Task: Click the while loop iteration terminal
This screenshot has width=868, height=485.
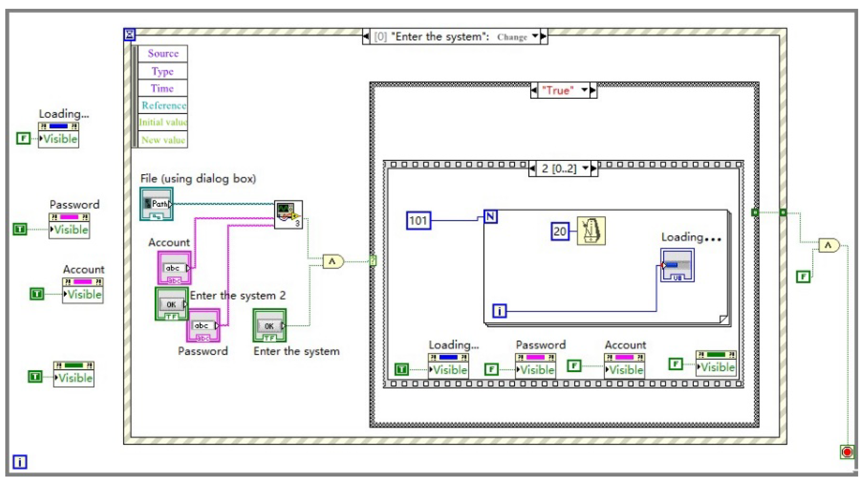Action: pyautogui.click(x=20, y=462)
